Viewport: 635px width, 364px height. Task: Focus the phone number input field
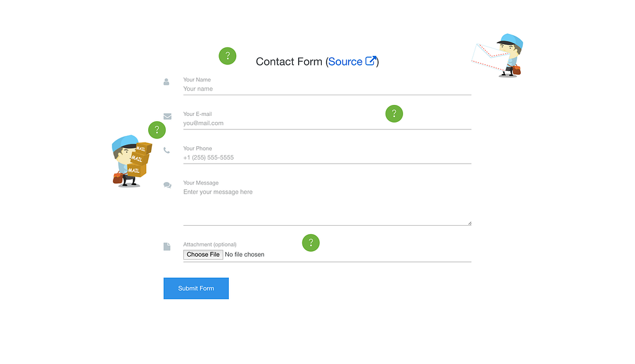327,158
